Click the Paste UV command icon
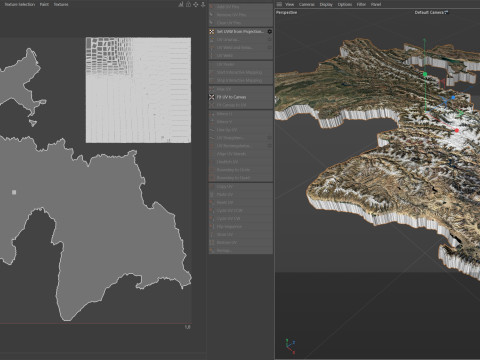This screenshot has width=480, height=360. tap(211, 195)
